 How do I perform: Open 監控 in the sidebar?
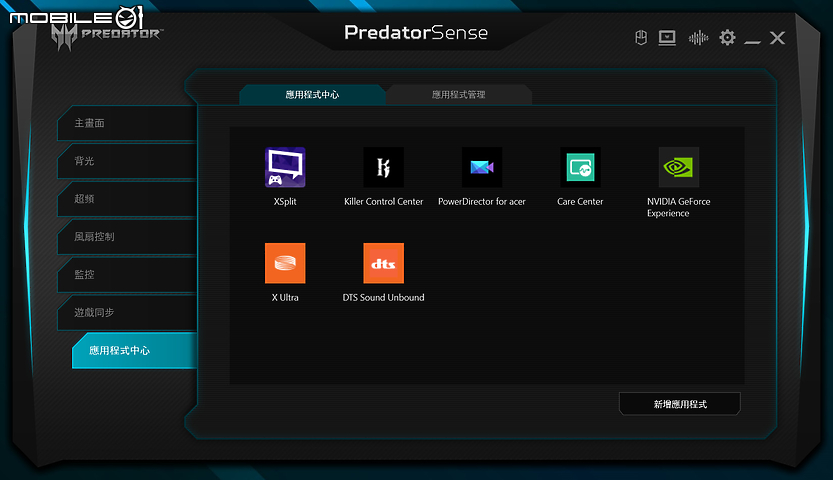point(128,275)
